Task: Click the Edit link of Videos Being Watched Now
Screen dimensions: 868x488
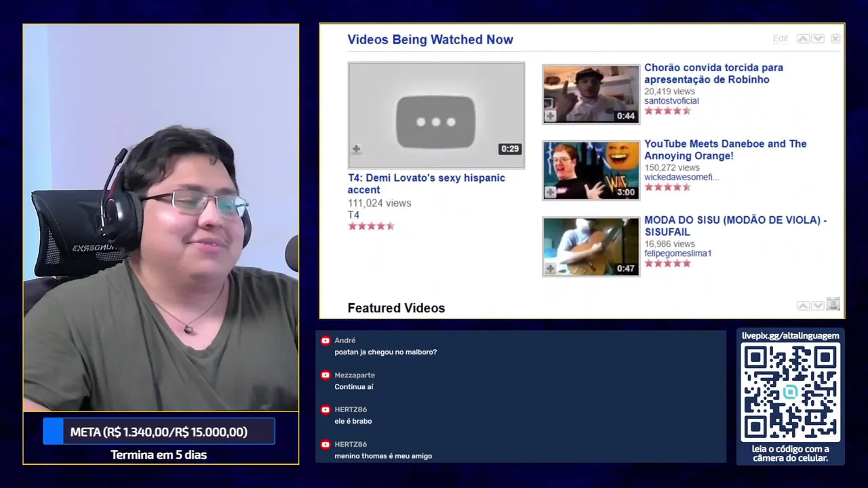Action: click(780, 39)
